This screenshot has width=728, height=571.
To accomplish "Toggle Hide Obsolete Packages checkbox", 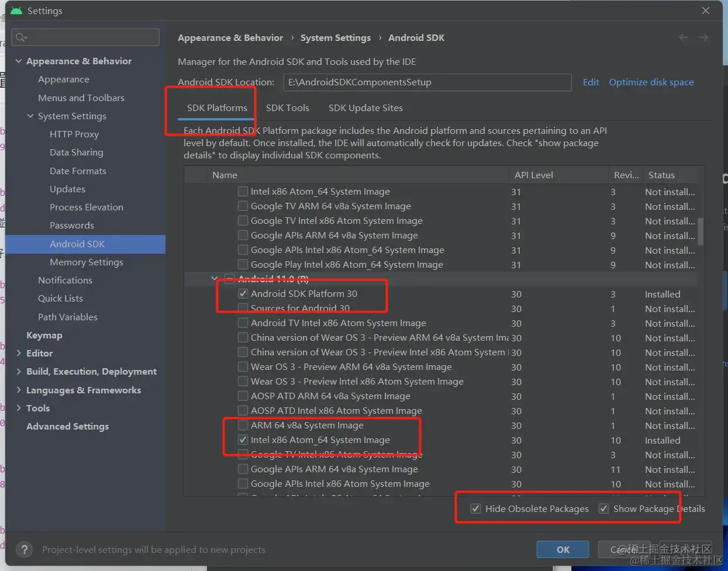I will pos(476,509).
